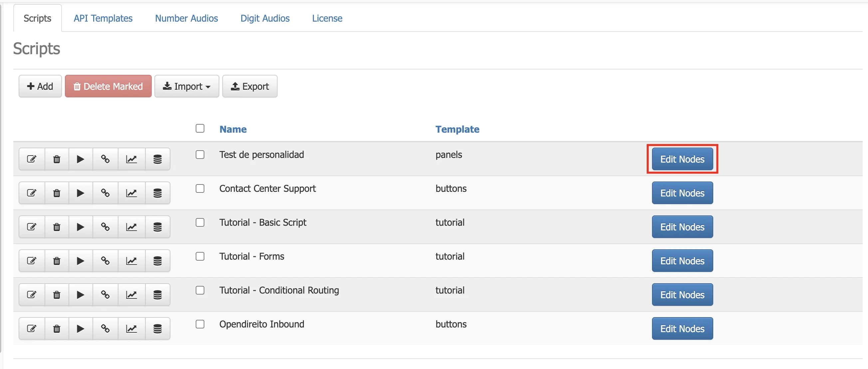The width and height of the screenshot is (868, 369).
Task: Click the Add script button
Action: point(40,86)
